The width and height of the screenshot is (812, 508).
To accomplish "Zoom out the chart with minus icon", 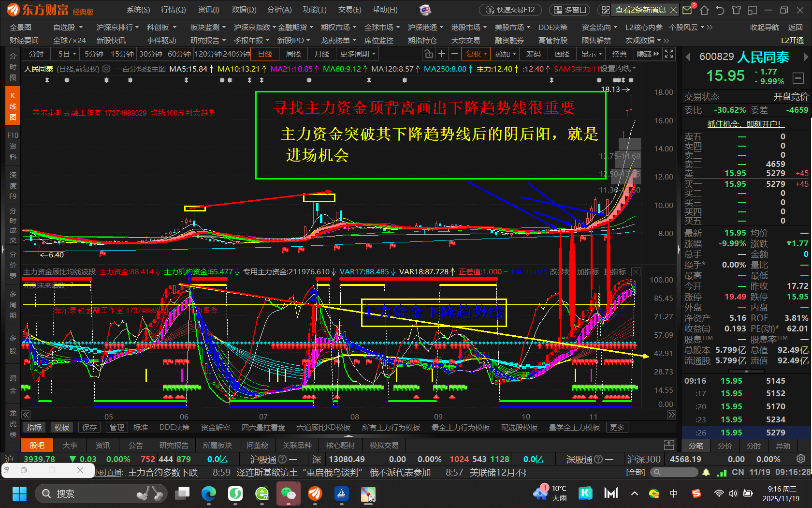I will click(x=454, y=54).
